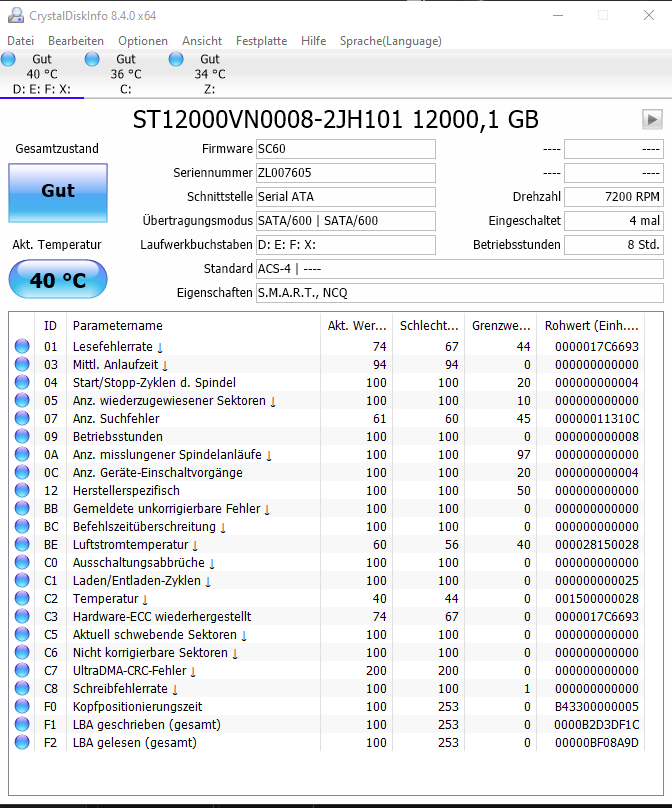Screen dimensions: 672x808
Task: Click the CrystalDiskInfo title bar app icon
Action: click(16, 15)
